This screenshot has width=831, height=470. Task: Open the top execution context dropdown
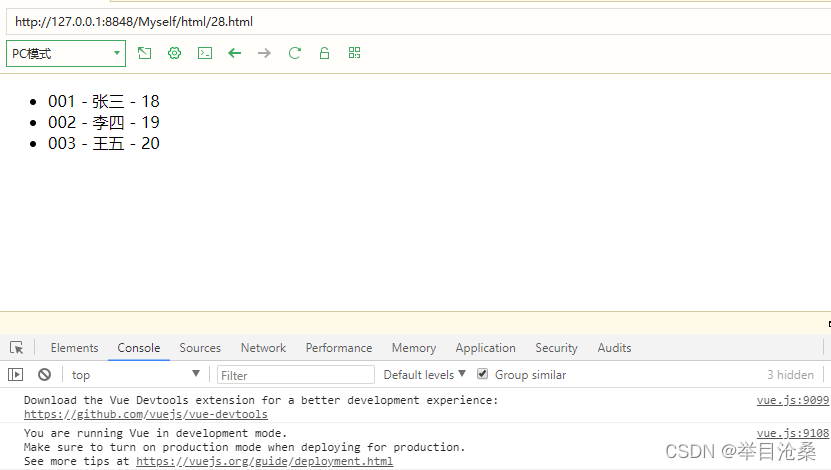[136, 375]
